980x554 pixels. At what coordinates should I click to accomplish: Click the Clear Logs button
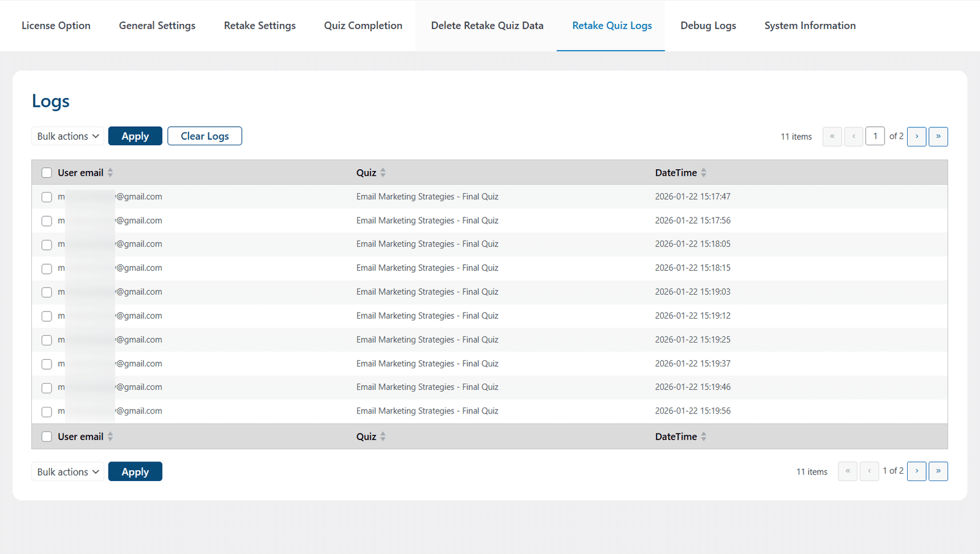(x=205, y=136)
